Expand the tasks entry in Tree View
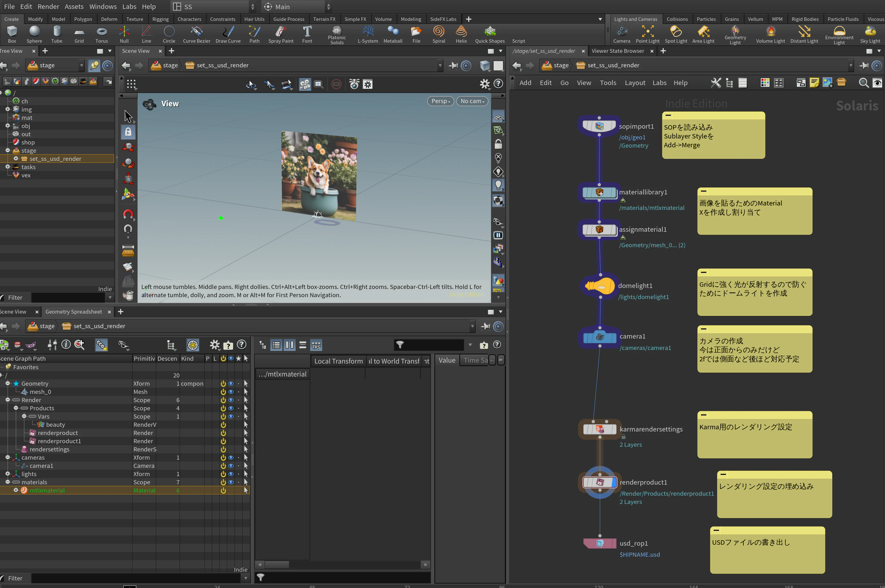This screenshot has width=885, height=588. (x=8, y=167)
